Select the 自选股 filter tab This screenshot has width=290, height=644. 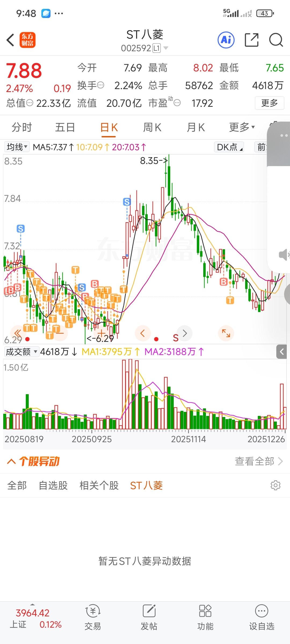coord(53,485)
